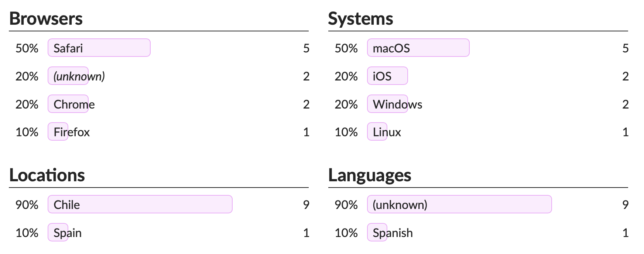Click the Safari browser row
Viewport: 644px width, 254px height.
[68, 48]
